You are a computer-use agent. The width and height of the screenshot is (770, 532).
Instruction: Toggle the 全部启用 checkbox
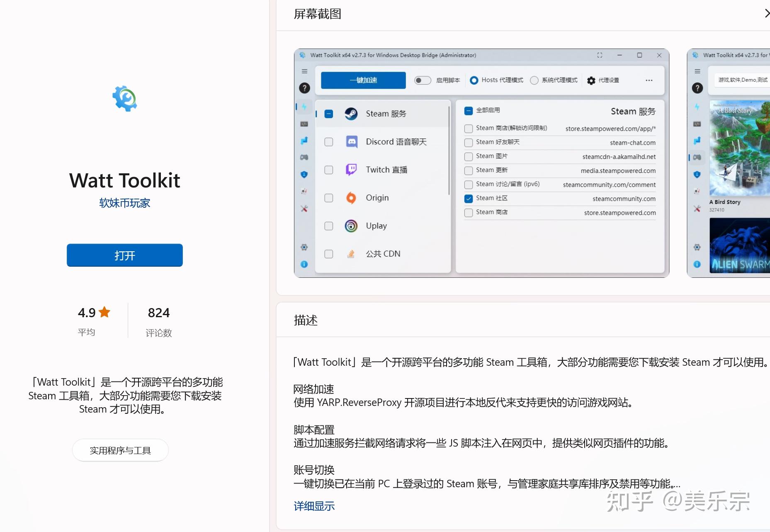(x=469, y=111)
